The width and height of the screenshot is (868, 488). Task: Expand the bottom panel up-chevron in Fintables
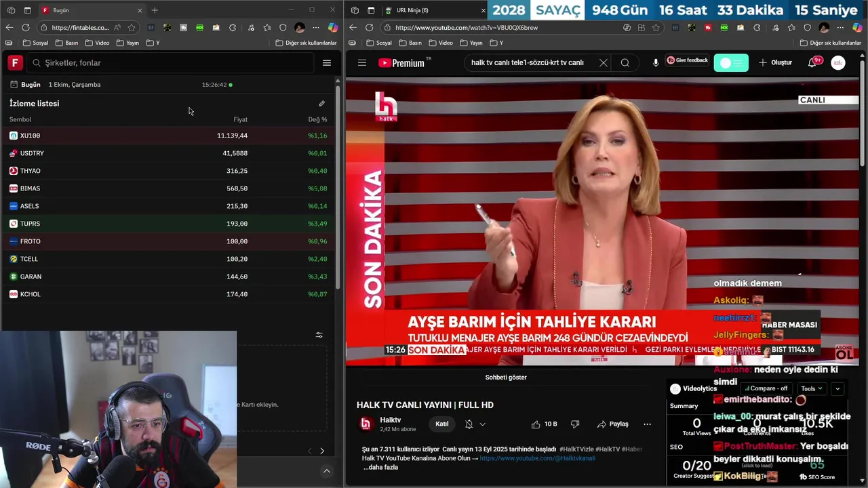(327, 471)
